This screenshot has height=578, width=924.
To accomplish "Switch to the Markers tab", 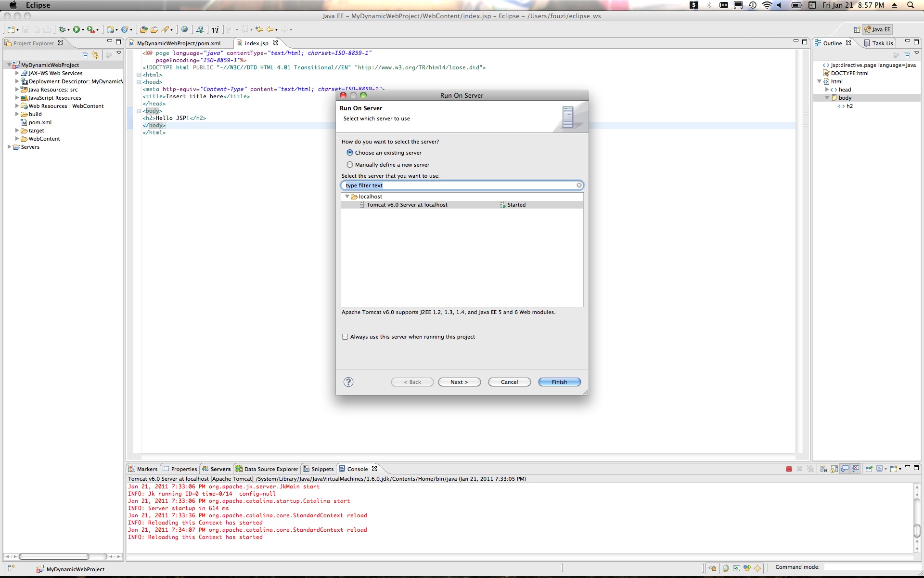I will [x=143, y=469].
